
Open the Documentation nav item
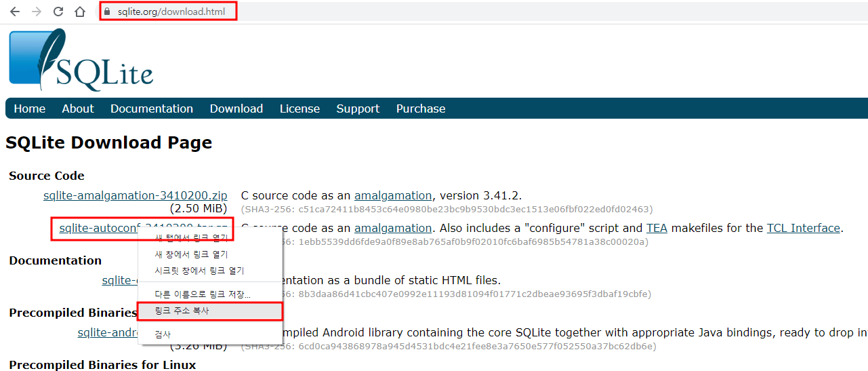tap(152, 109)
